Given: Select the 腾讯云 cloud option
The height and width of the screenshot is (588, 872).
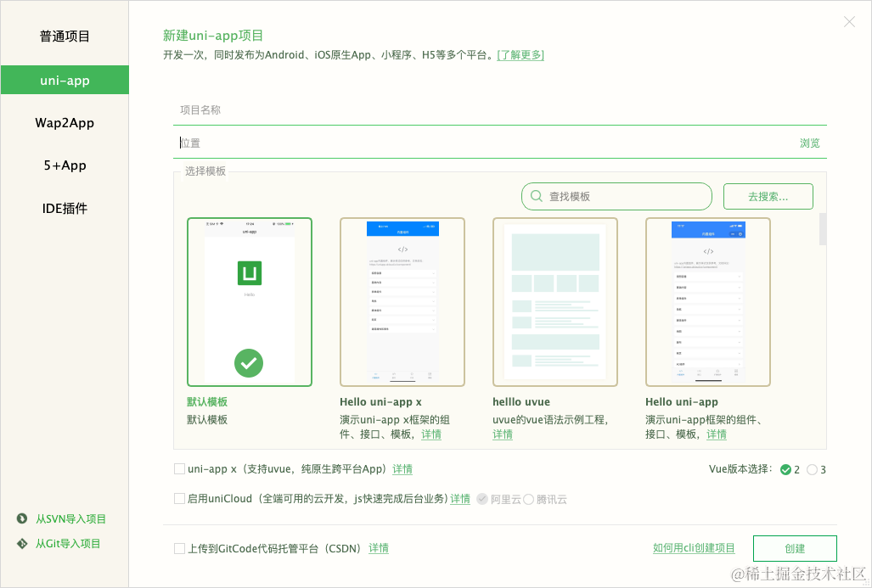Looking at the screenshot, I should 527,499.
